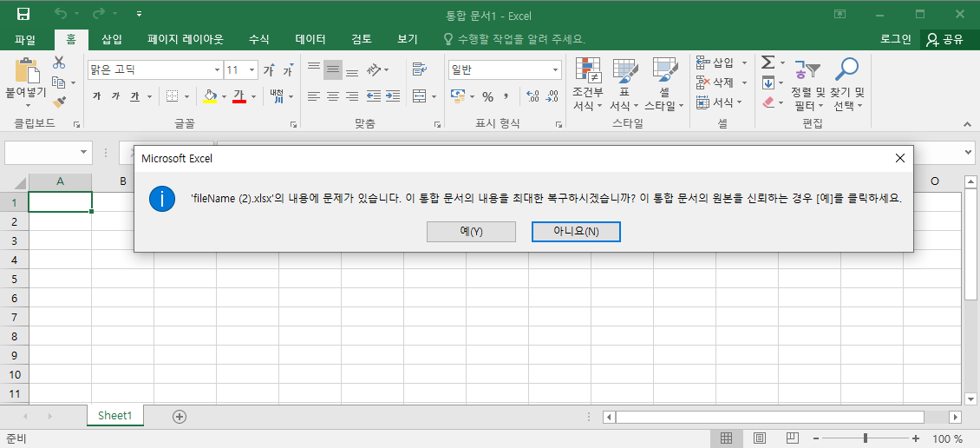Image resolution: width=980 pixels, height=448 pixels.
Task: Click the Cut scissors icon
Action: pos(59,63)
